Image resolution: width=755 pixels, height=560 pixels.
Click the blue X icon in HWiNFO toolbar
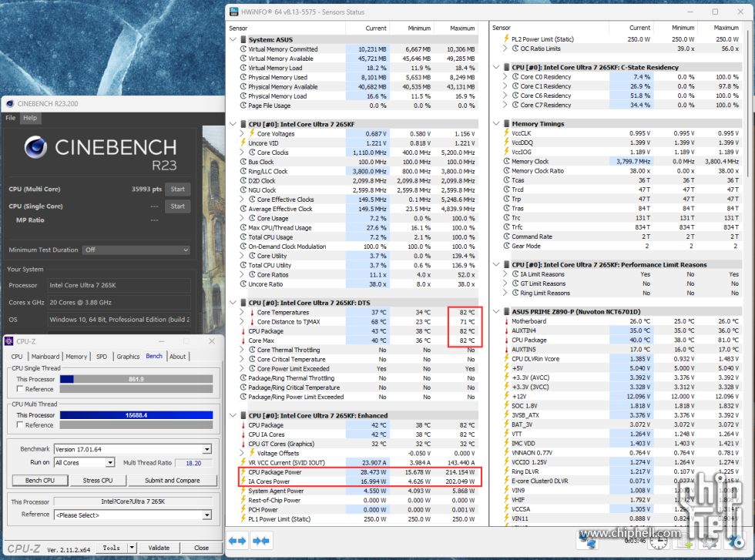click(736, 542)
